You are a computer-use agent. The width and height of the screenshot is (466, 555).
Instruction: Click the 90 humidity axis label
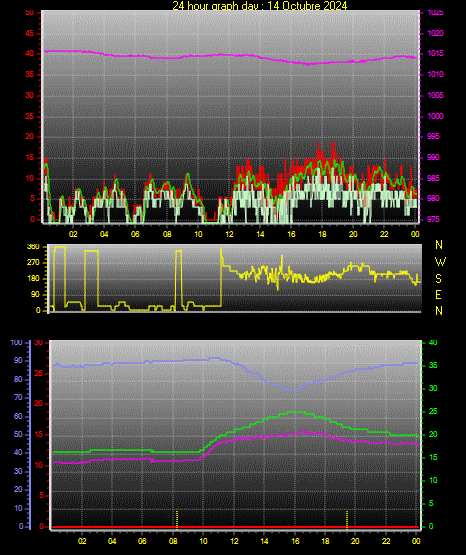point(18,360)
